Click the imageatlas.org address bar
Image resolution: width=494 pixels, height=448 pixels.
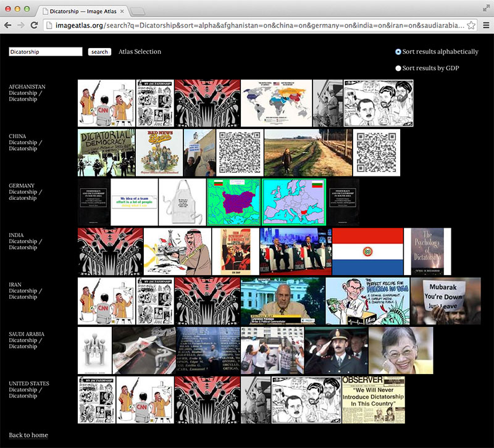pos(259,25)
